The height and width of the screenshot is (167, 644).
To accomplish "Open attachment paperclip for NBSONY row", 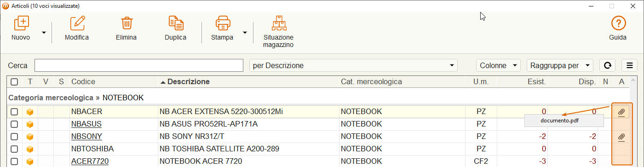I will pos(621,137).
